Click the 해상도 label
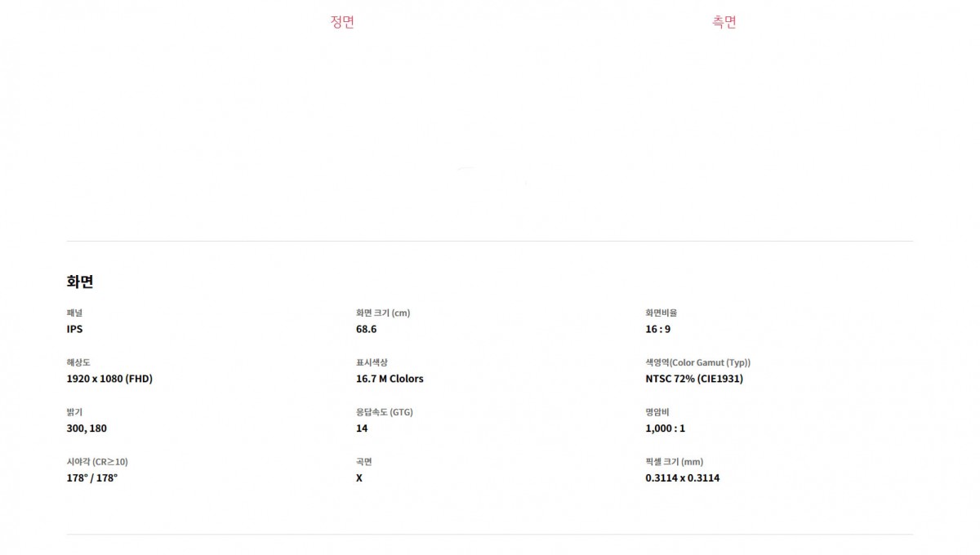Screen dimensions: 980x555 pos(79,362)
